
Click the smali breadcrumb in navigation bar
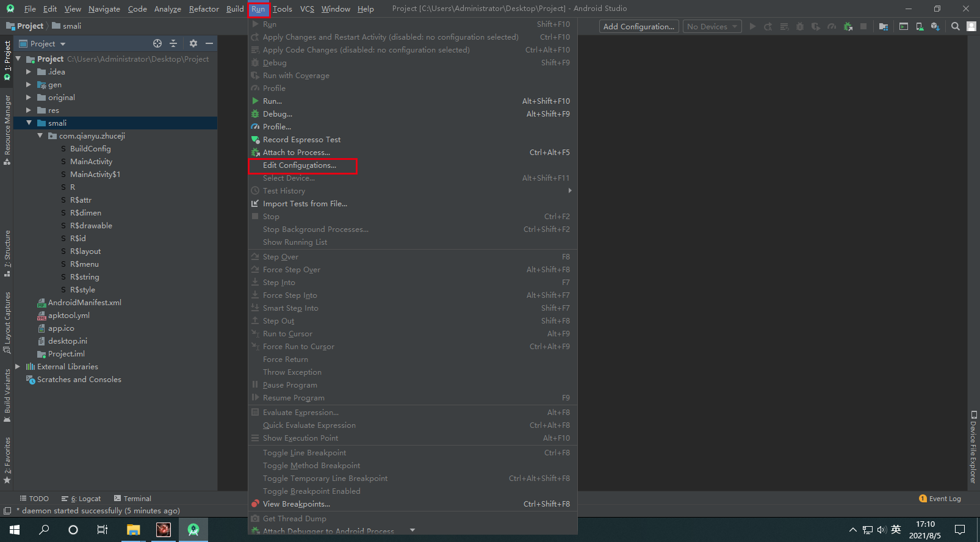[67, 26]
